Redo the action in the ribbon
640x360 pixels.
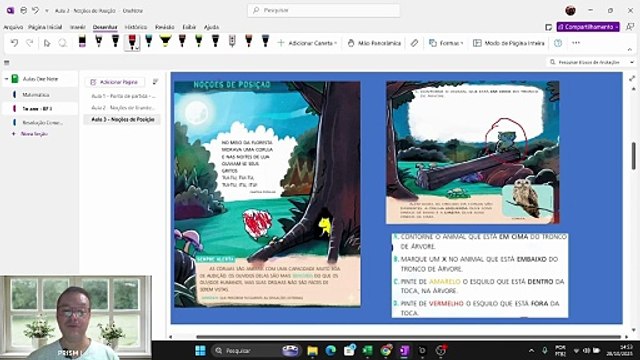[29, 43]
